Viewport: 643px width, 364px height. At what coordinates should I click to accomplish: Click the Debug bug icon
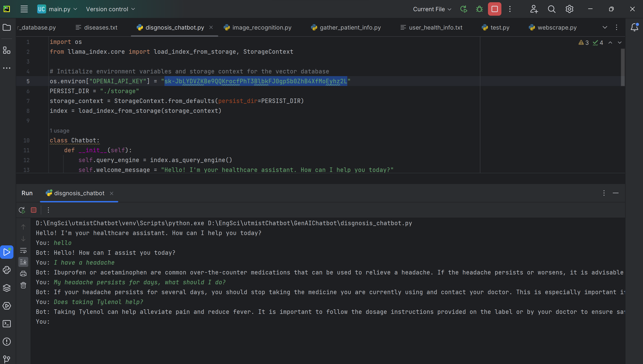479,9
